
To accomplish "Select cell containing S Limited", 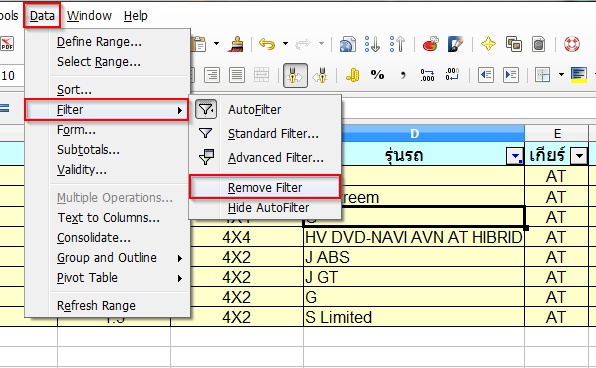I will click(x=414, y=317).
